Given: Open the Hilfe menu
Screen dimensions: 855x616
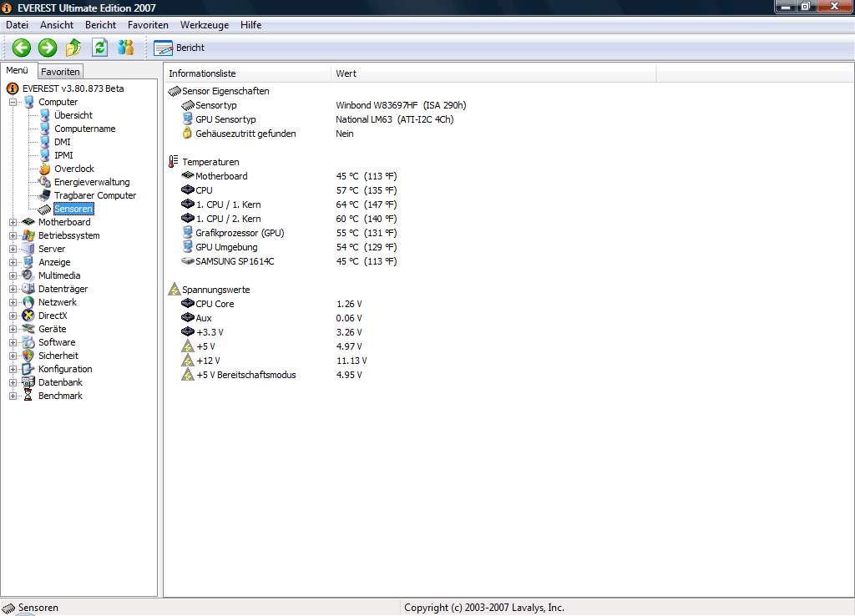Looking at the screenshot, I should coord(250,25).
